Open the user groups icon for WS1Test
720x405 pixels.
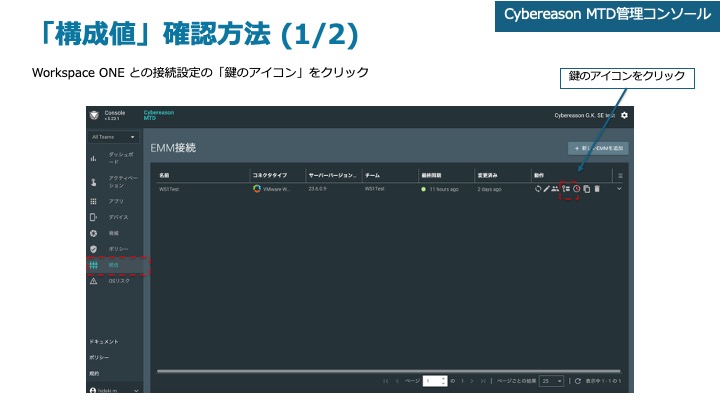pos(555,189)
